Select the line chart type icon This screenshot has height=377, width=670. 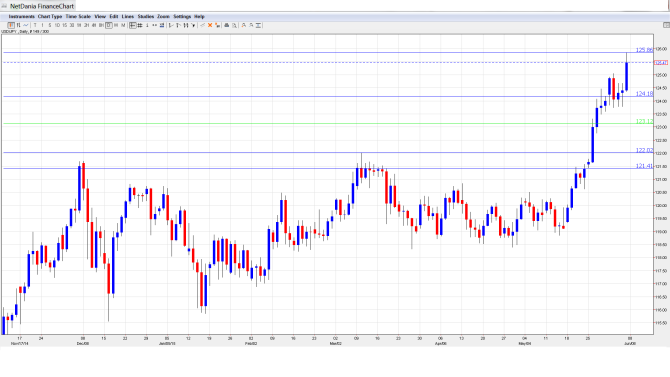click(26, 26)
